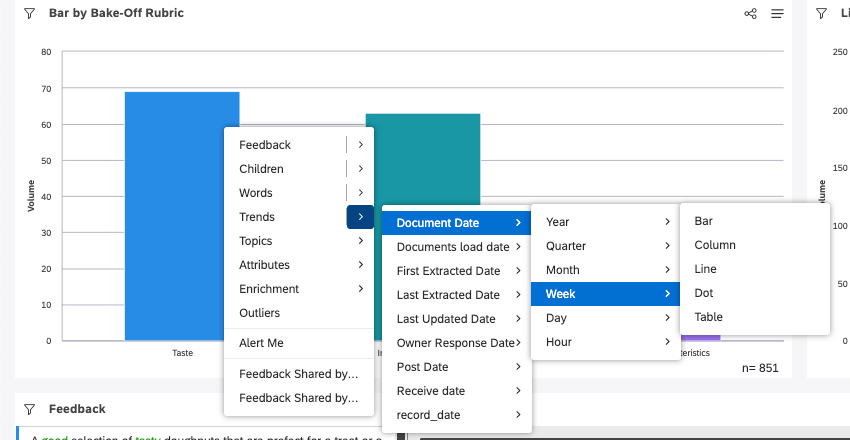This screenshot has height=440, width=850.
Task: Click the filter icon beside Bar by Bake-Off Rubric
Action: click(29, 14)
